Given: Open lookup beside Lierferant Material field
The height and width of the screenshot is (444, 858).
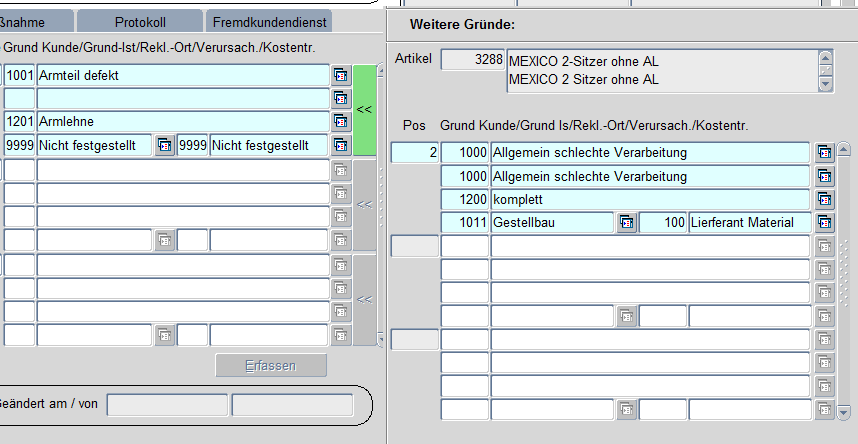Looking at the screenshot, I should [x=824, y=222].
